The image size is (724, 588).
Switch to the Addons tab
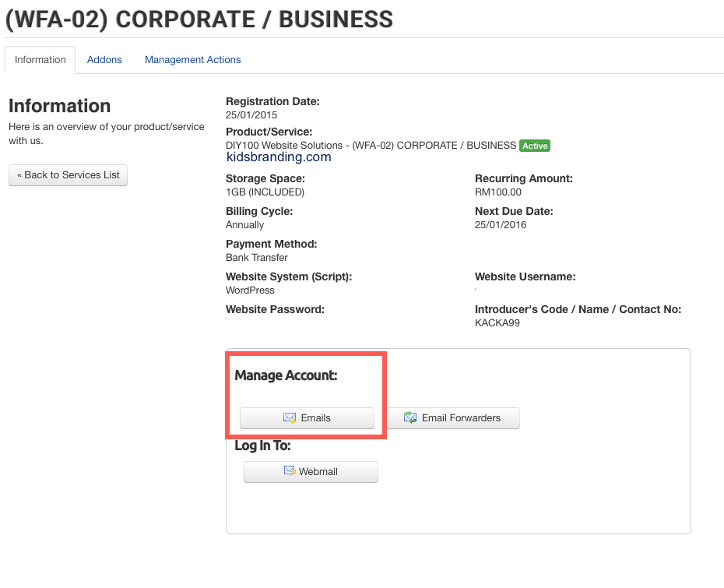[x=104, y=60]
